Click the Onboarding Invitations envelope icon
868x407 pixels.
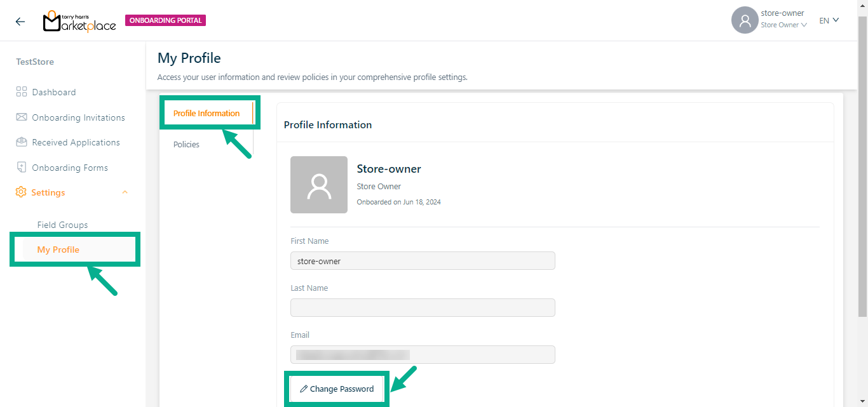coord(22,117)
